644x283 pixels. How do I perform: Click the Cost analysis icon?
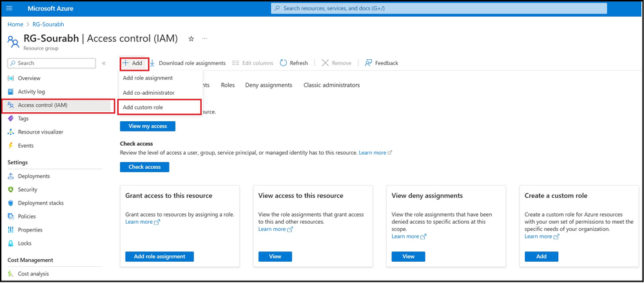pos(11,273)
